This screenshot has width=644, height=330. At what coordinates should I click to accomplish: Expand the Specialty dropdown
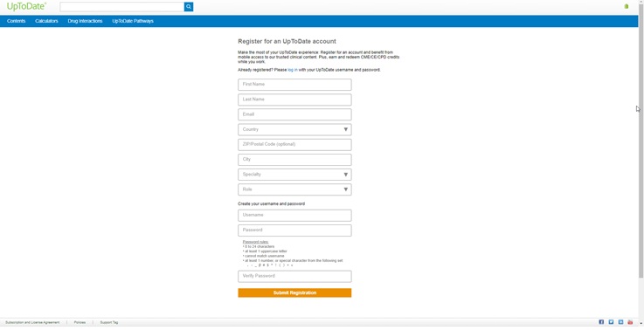point(294,175)
